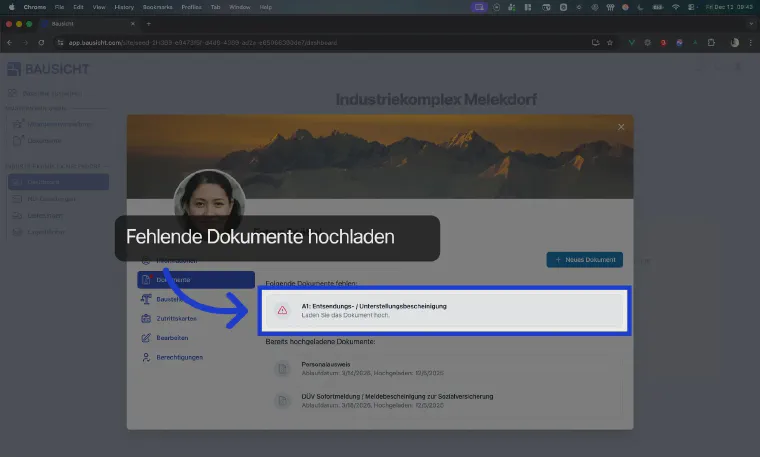This screenshot has height=457, width=760.
Task: Close the employee profile dialog with X
Action: 621,127
